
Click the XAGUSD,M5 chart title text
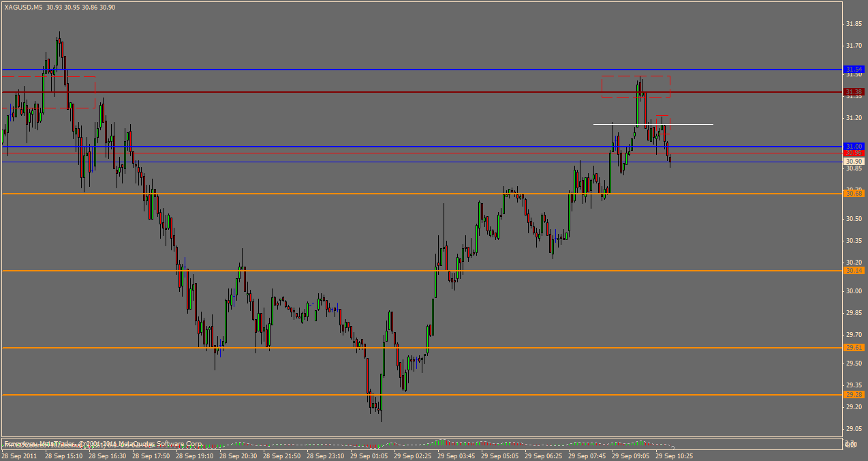click(23, 6)
